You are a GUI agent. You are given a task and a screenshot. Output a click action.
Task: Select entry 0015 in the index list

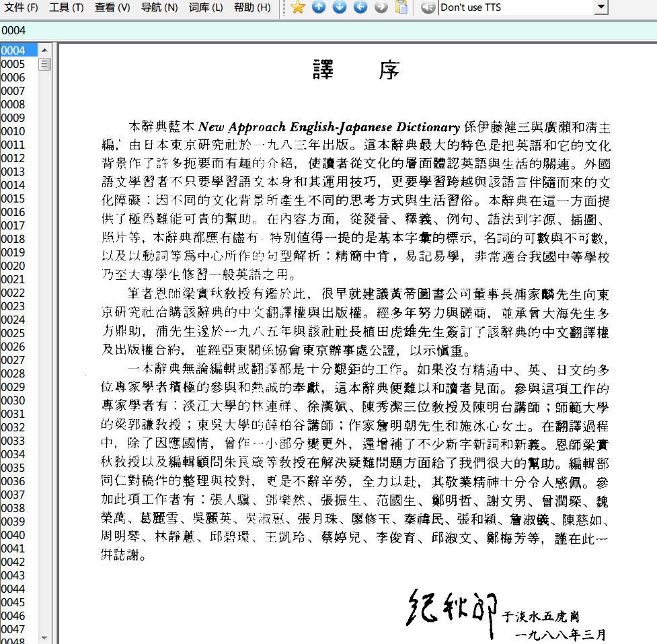pos(19,199)
